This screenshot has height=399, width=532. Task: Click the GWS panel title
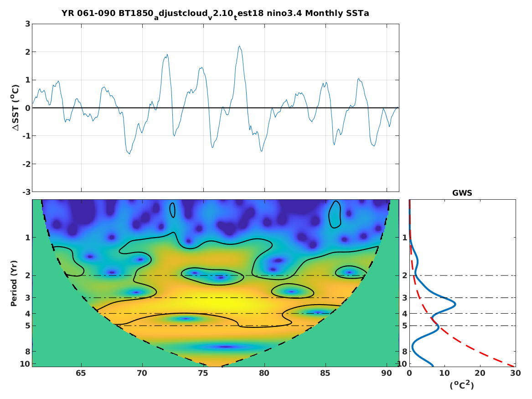point(462,193)
